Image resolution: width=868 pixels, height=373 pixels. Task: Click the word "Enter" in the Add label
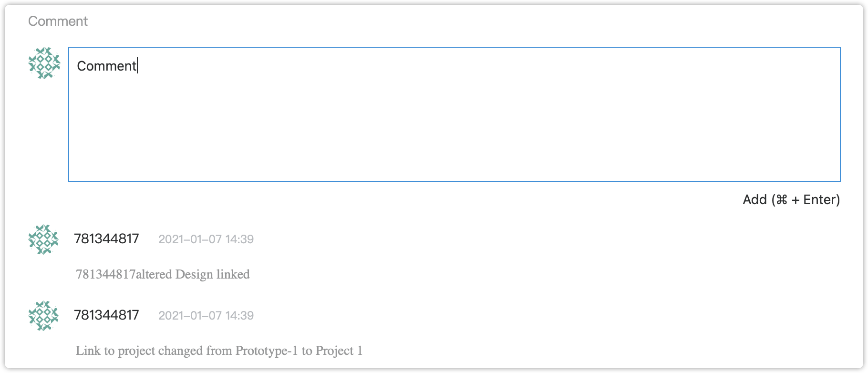819,200
